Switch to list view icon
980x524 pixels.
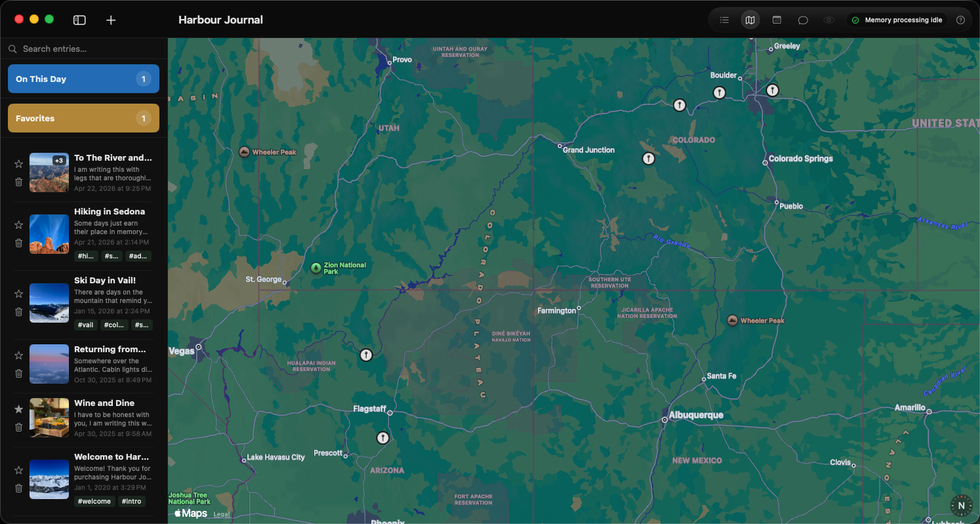(724, 20)
